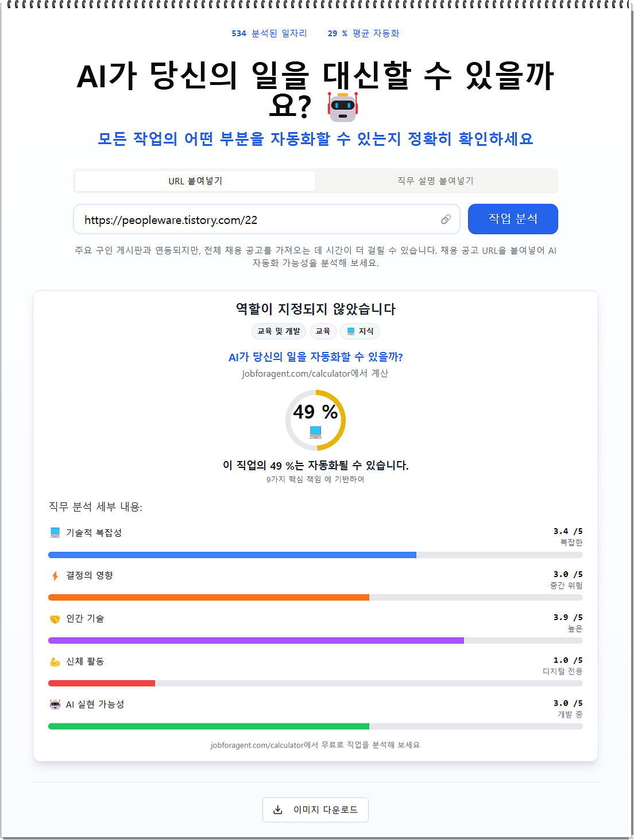Image resolution: width=634 pixels, height=840 pixels.
Task: Click the handshake icon for 인간 기술
Action: (x=55, y=618)
